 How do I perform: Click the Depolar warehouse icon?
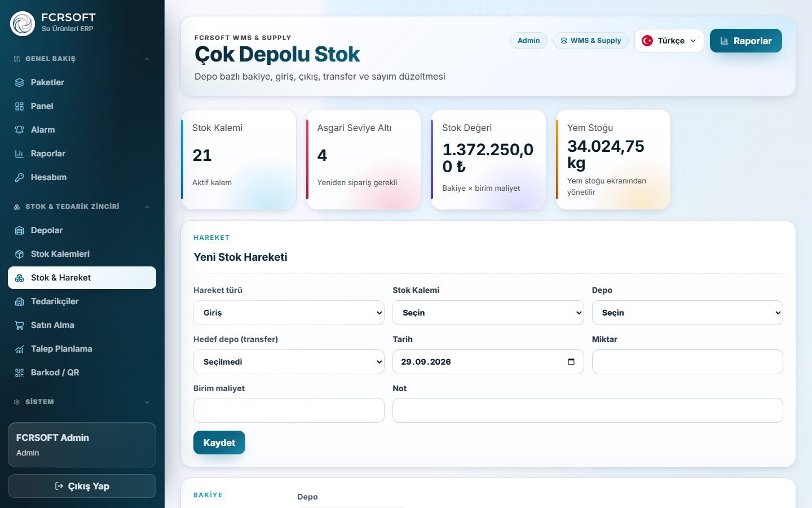pyautogui.click(x=19, y=230)
